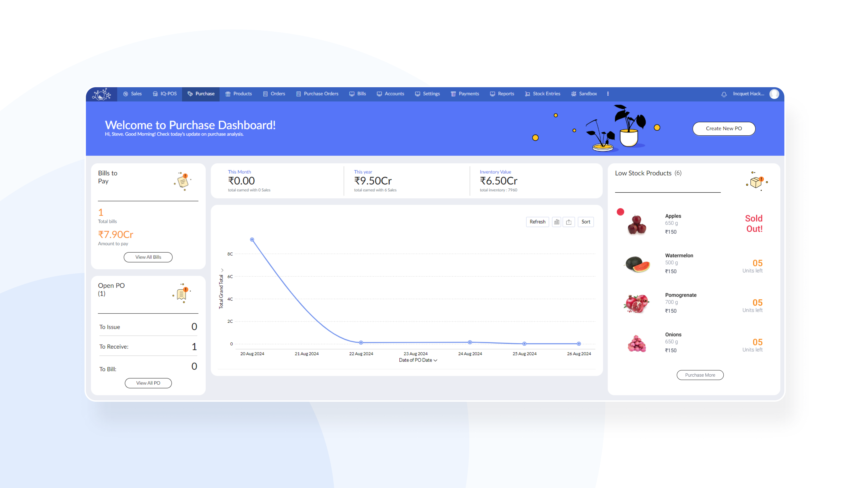Expand the Total Grand Total axis chevron
Screen dimensions: 868x488
(222, 270)
